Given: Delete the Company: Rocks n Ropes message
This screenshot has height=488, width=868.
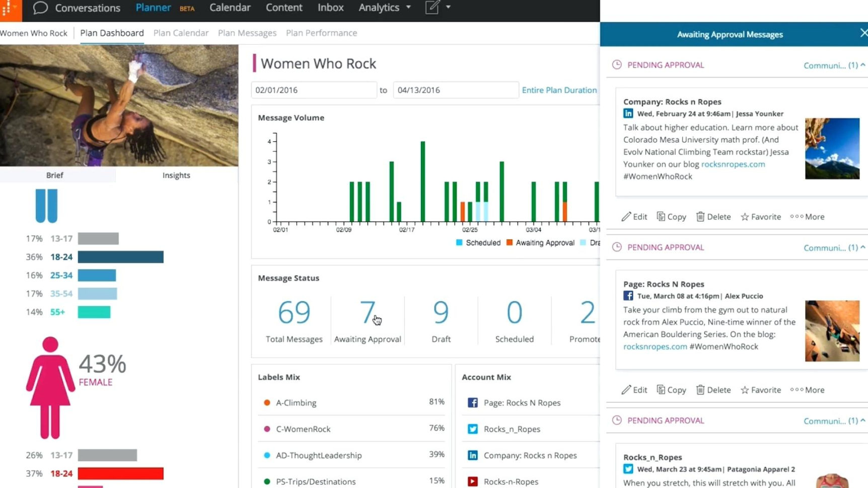Looking at the screenshot, I should point(713,217).
